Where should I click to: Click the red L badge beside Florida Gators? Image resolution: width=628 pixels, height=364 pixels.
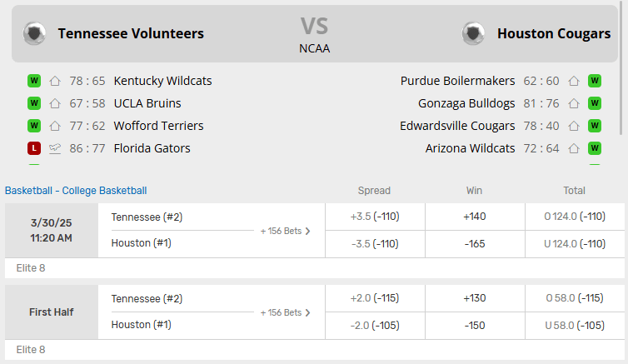point(34,148)
